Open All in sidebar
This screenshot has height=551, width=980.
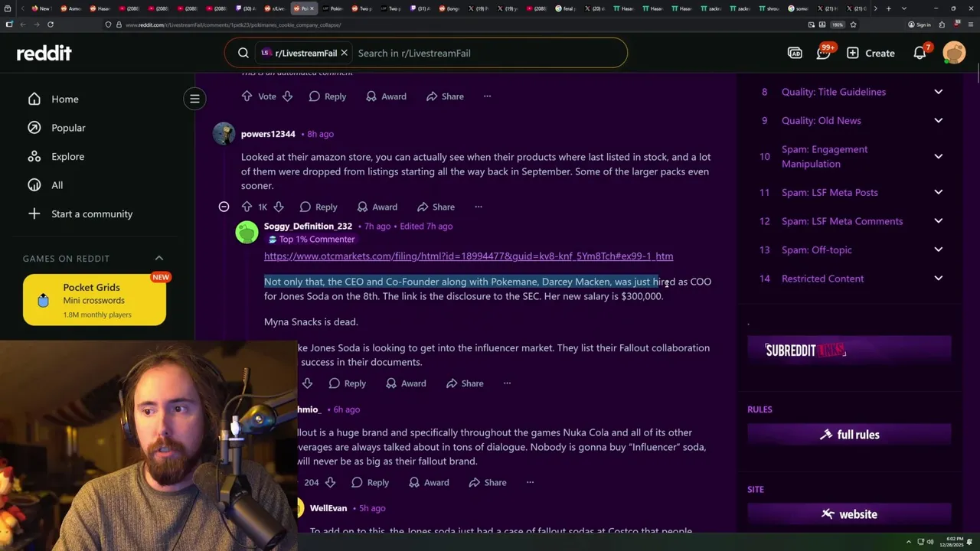pyautogui.click(x=45, y=185)
